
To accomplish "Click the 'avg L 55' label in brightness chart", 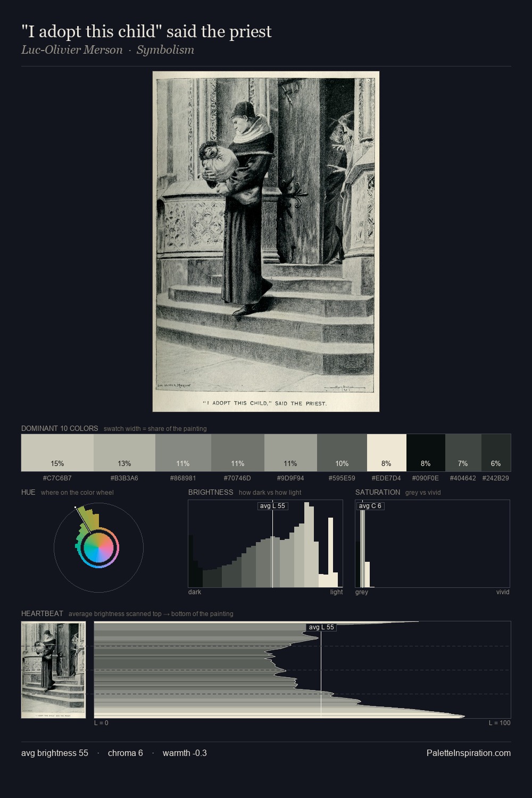I will [273, 506].
